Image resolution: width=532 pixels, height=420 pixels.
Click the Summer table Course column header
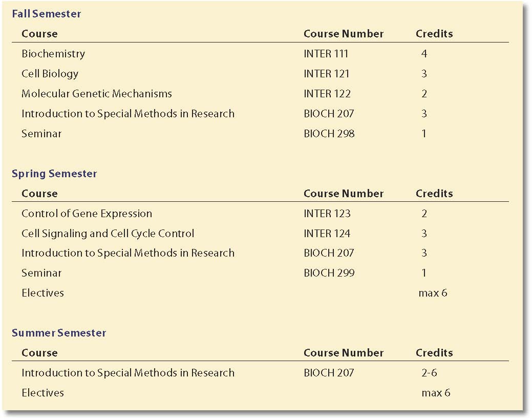click(39, 353)
